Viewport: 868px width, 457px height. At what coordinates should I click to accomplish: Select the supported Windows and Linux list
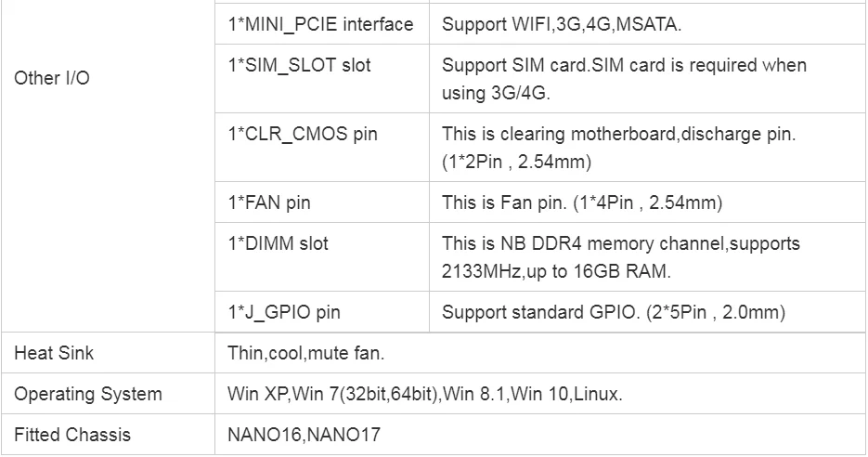(x=424, y=394)
